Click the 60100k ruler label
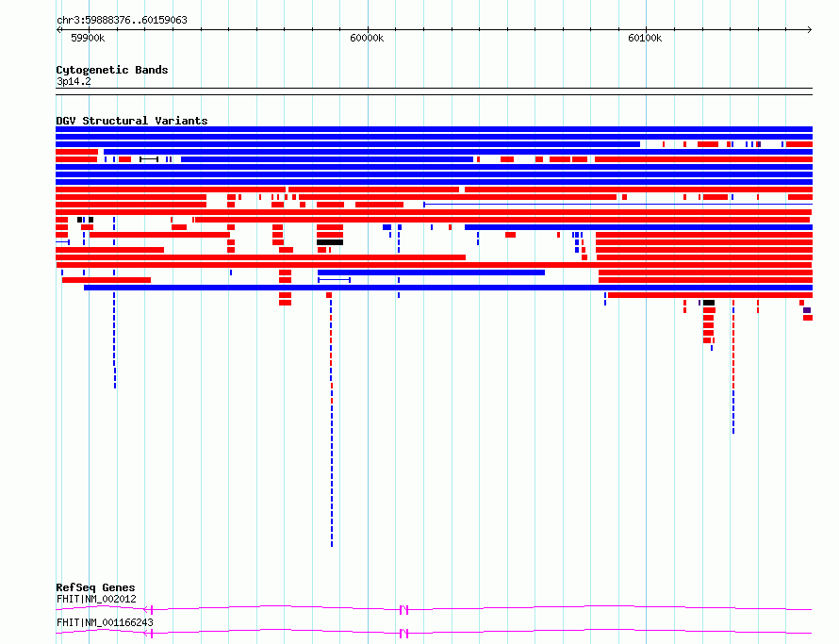839x644 pixels. (645, 38)
